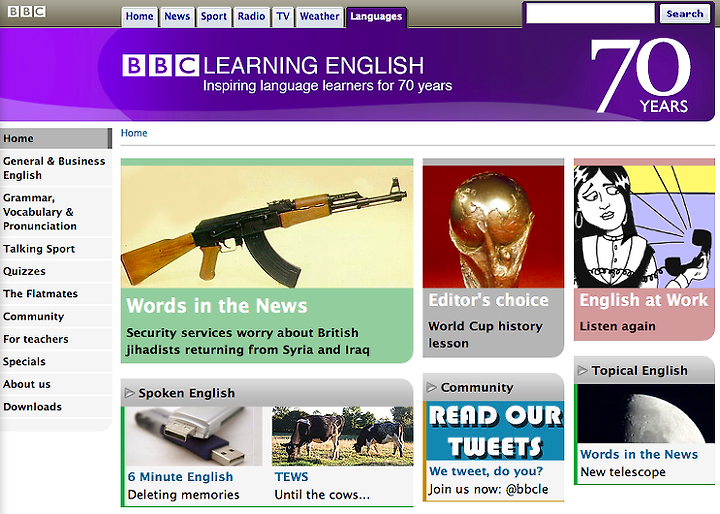Open the We tweet, do you? link
The height and width of the screenshot is (514, 720).
point(486,471)
